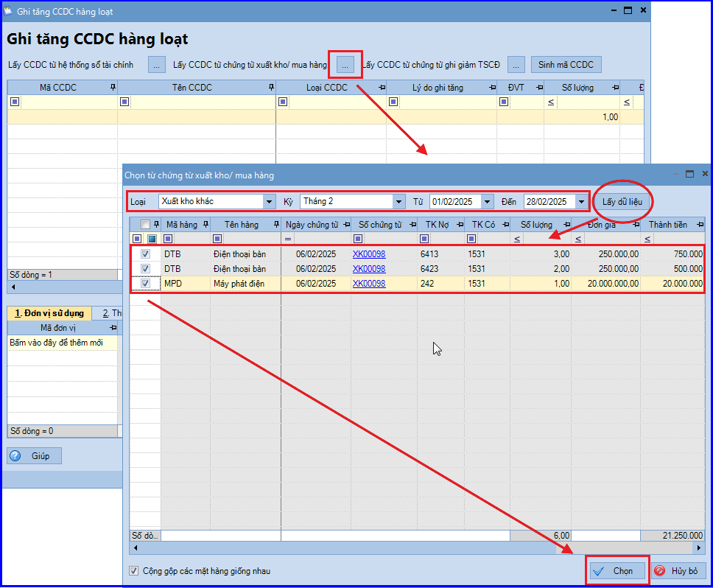Open less-or-equal filter for Đơn giá
This screenshot has height=588, width=713.
click(578, 239)
